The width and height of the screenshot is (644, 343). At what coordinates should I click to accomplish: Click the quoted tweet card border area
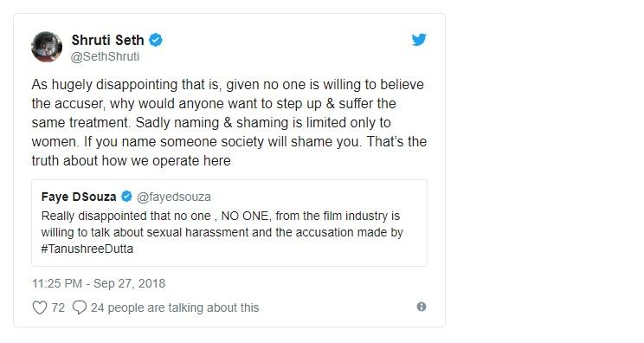click(229, 223)
